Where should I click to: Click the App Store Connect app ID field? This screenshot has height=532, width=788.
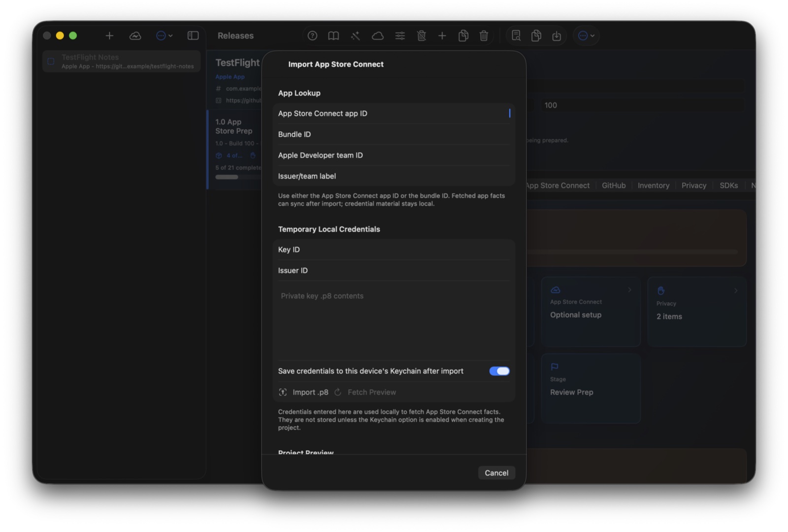[x=394, y=113]
